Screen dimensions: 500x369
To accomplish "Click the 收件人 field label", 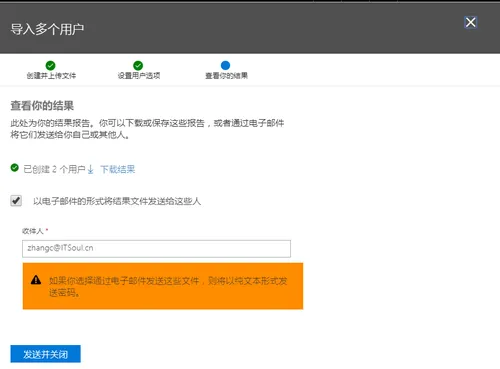I will pos(33,231).
